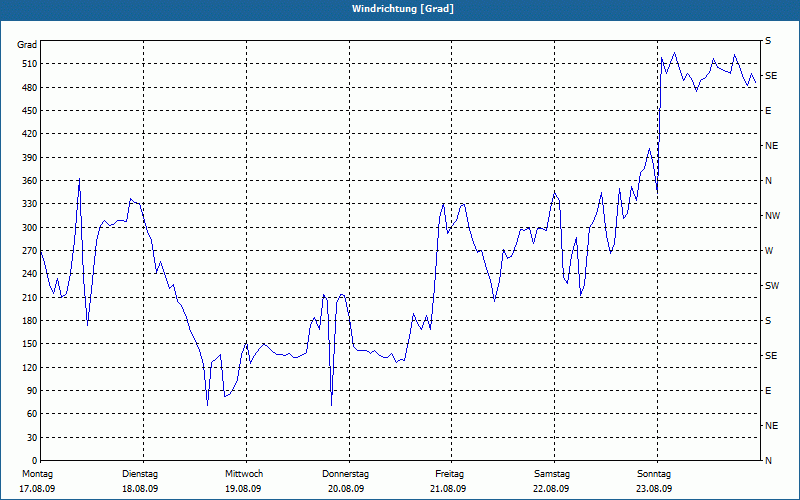Select the 390 value on the degree axis
The height and width of the screenshot is (500, 800).
[x=30, y=158]
